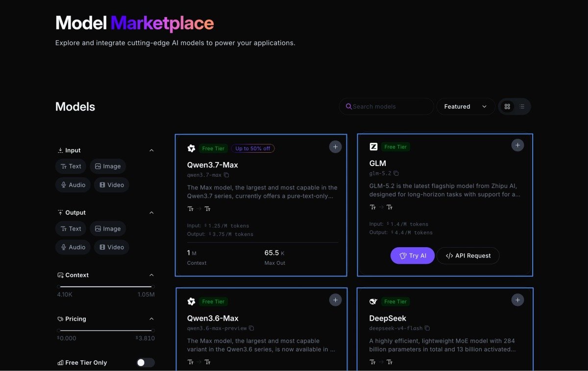Click the 4.10K context minimum label

[x=65, y=295]
